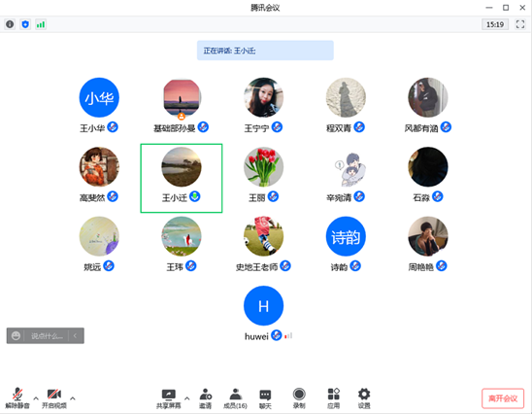
Task: Select 程双青 shadow avatar
Action: tap(346, 97)
